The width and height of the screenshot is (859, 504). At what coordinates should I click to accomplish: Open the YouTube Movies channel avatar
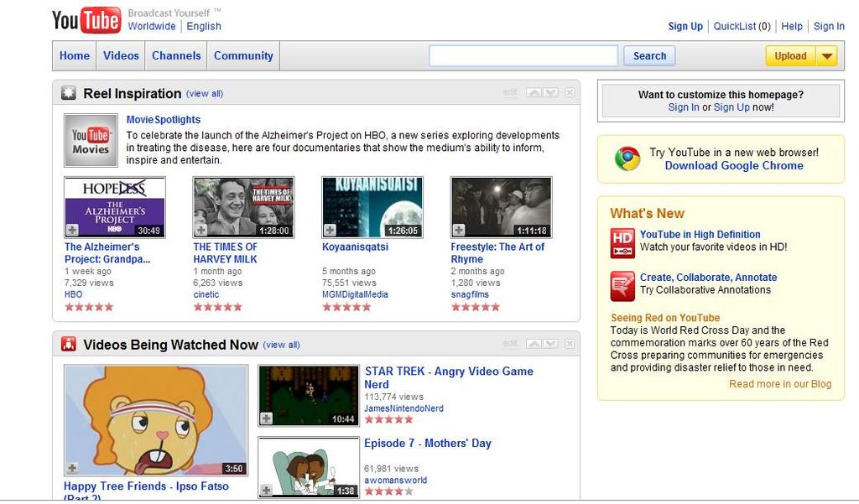click(91, 140)
